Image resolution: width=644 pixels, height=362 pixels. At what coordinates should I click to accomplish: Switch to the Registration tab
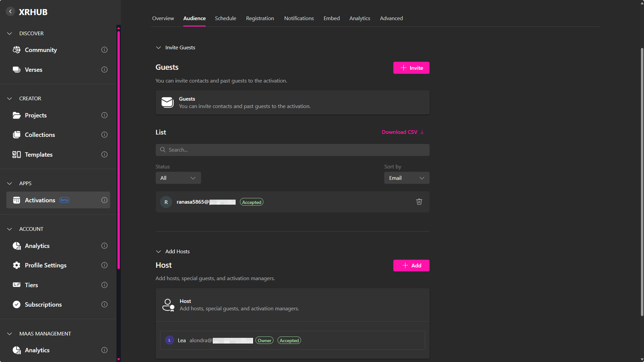click(260, 18)
